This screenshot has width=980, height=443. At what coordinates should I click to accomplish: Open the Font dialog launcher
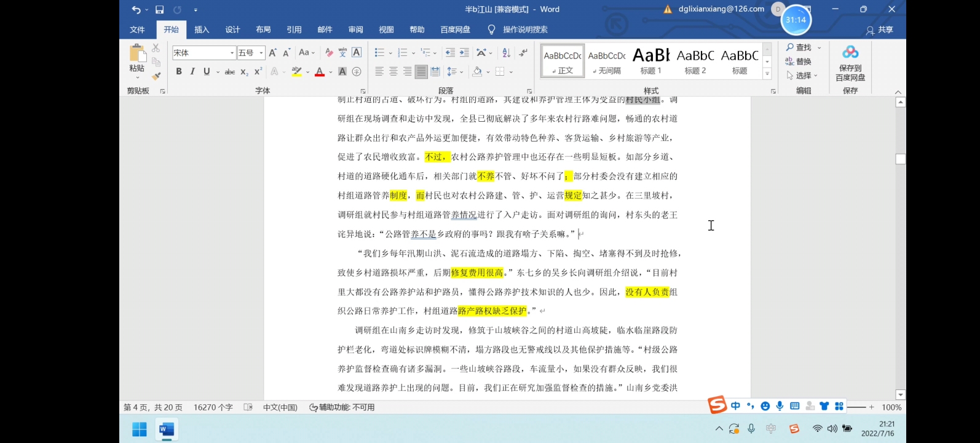364,91
